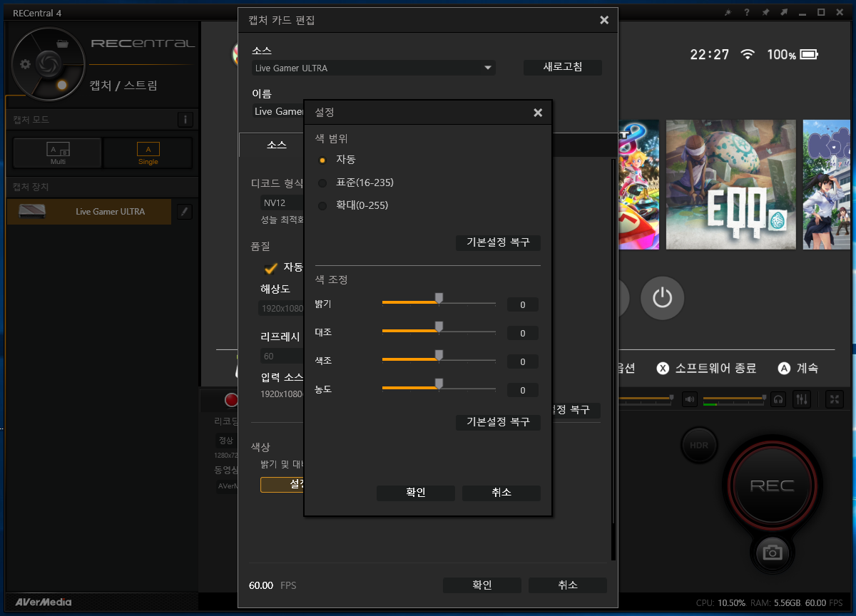Toggle headphone monitoring icon
Viewport: 856px width, 616px height.
[778, 399]
